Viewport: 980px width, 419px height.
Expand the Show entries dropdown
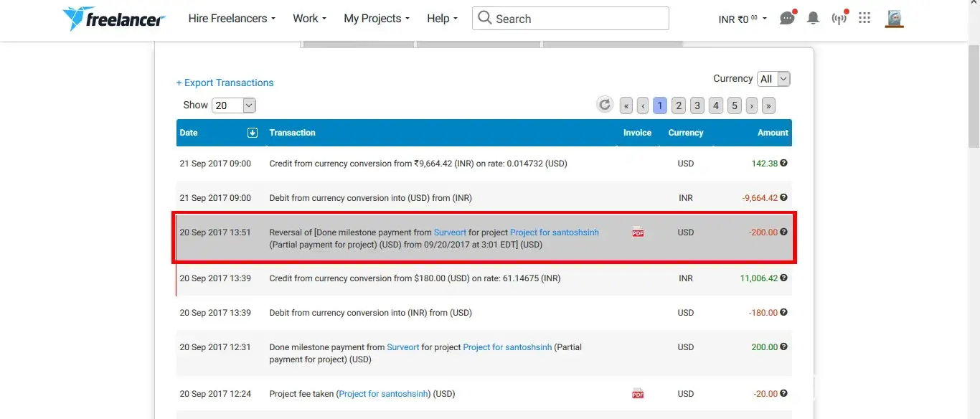pyautogui.click(x=234, y=105)
